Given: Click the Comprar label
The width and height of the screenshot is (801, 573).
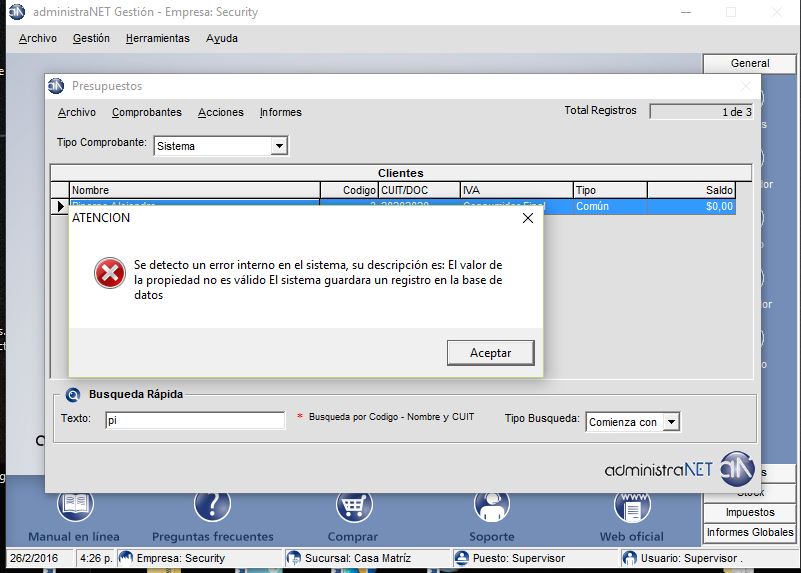Looking at the screenshot, I should [x=353, y=537].
